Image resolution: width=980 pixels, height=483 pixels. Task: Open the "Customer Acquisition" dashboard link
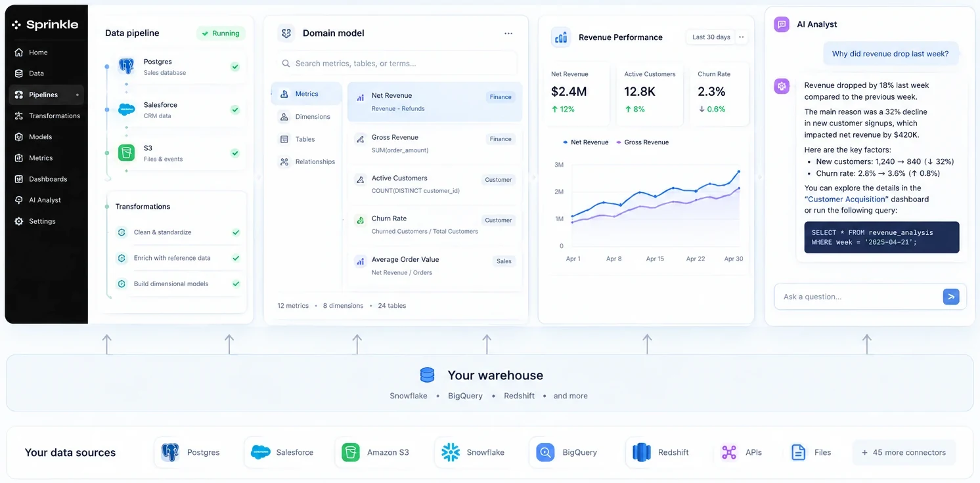coord(846,199)
